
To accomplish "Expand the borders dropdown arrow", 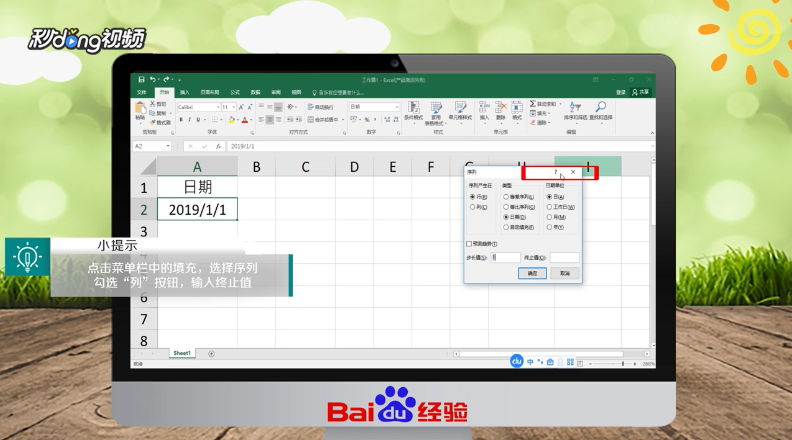I will tap(221, 120).
